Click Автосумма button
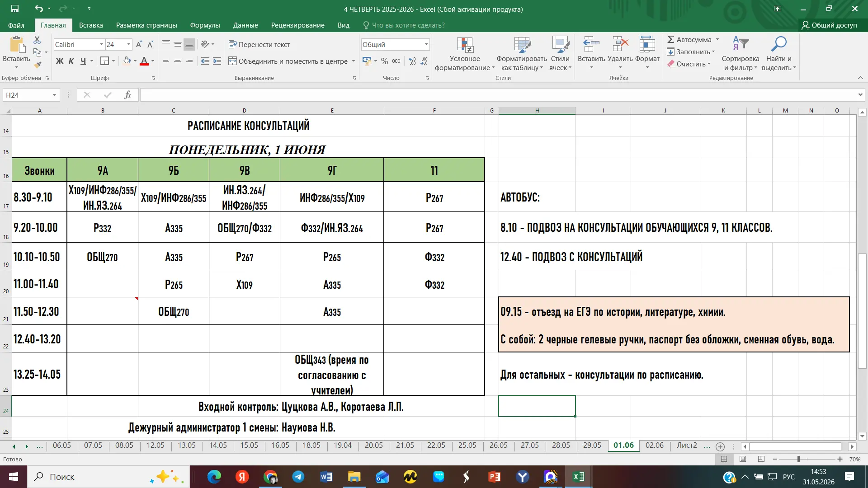This screenshot has height=488, width=868. (x=689, y=40)
